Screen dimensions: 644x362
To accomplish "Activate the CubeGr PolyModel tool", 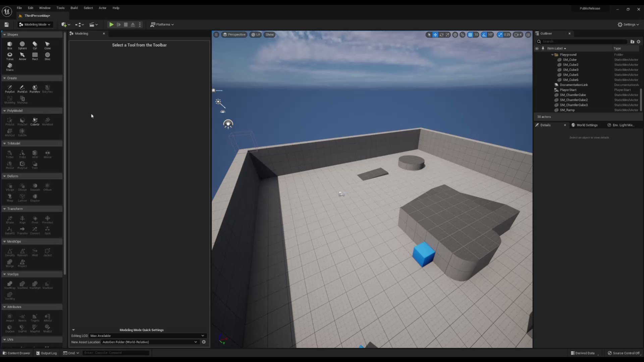I will [35, 121].
